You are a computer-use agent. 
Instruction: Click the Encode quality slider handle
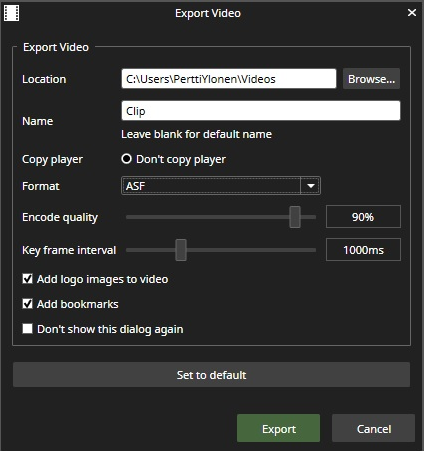(x=295, y=217)
